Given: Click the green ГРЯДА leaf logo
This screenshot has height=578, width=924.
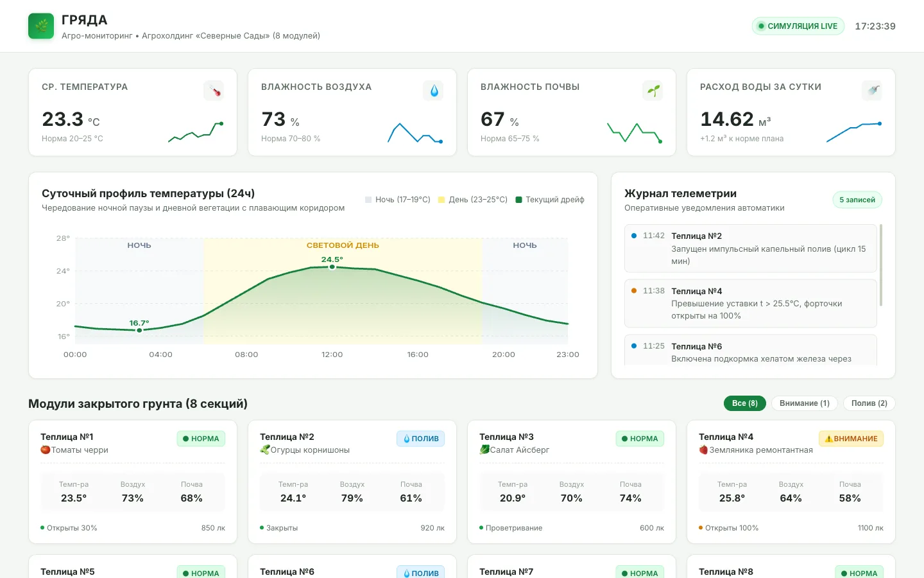Looking at the screenshot, I should tap(41, 26).
